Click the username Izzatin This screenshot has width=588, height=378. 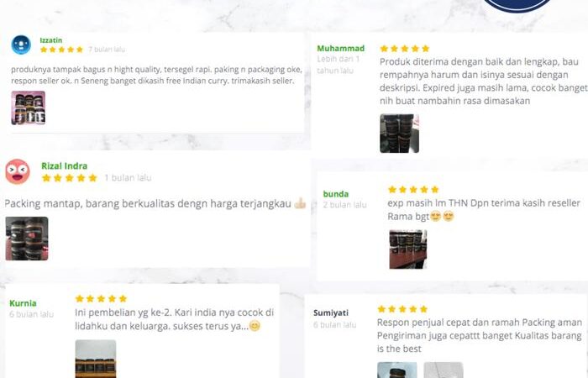51,40
